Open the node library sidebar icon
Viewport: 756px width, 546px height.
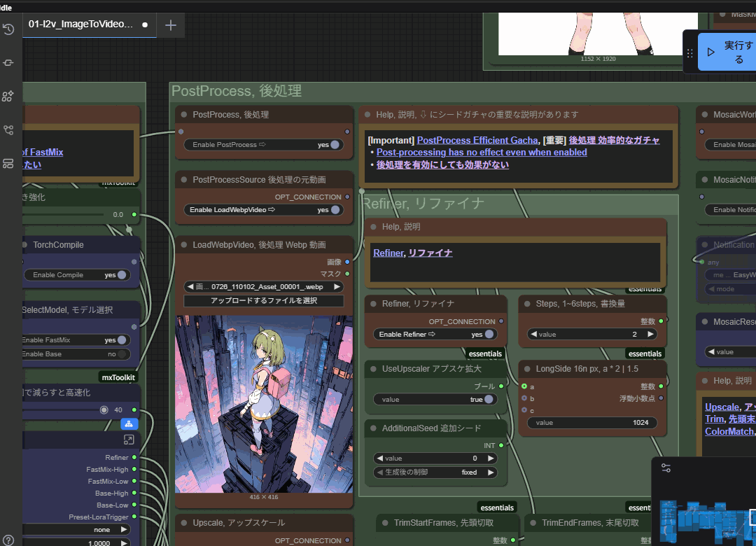coord(8,63)
